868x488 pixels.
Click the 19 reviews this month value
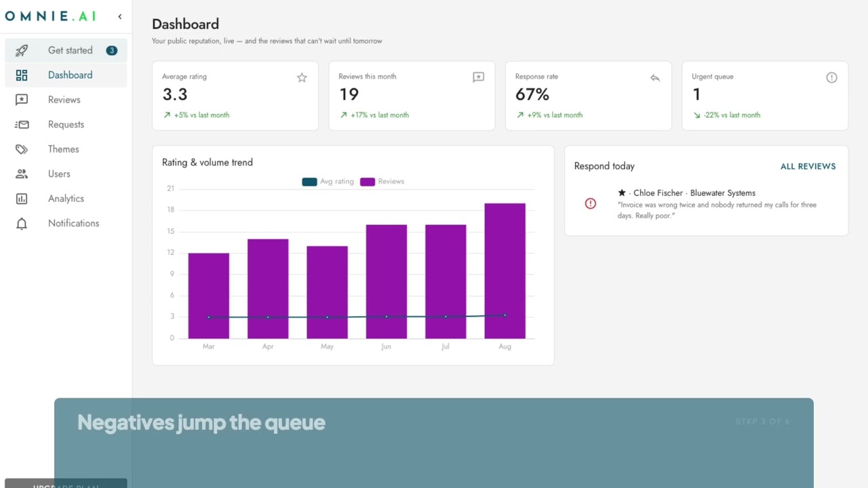[x=349, y=95]
